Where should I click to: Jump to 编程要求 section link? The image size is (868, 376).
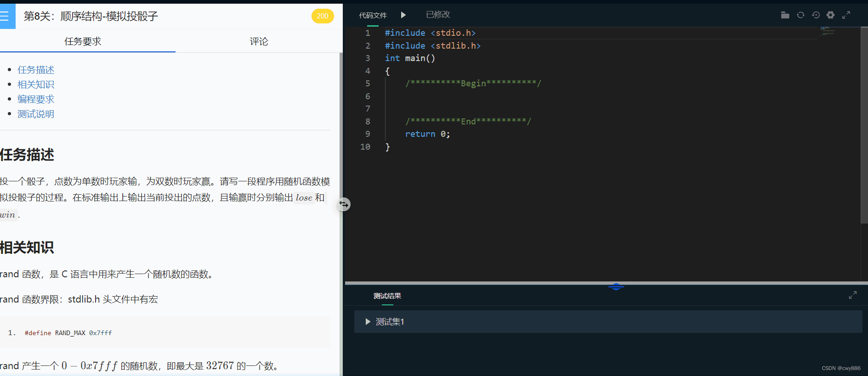(x=36, y=99)
